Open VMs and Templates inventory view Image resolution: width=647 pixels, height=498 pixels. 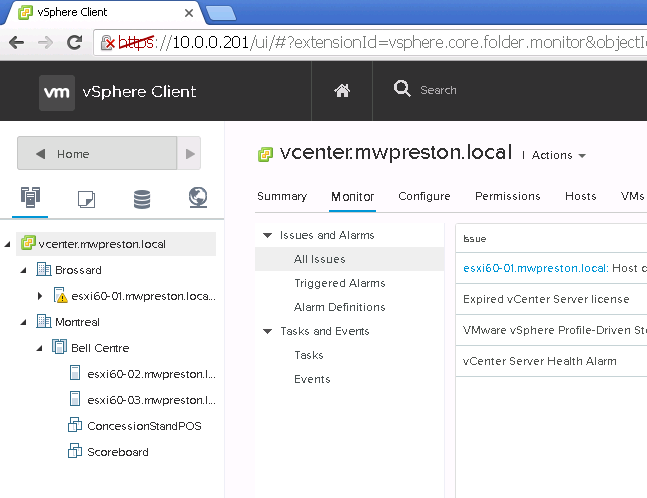tap(86, 199)
